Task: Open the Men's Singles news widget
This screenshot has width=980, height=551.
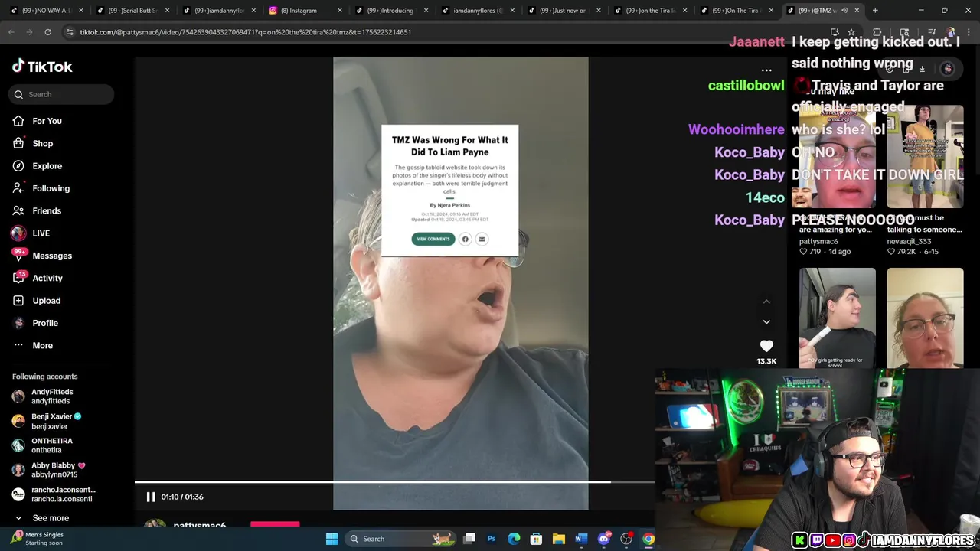Action: [38, 539]
